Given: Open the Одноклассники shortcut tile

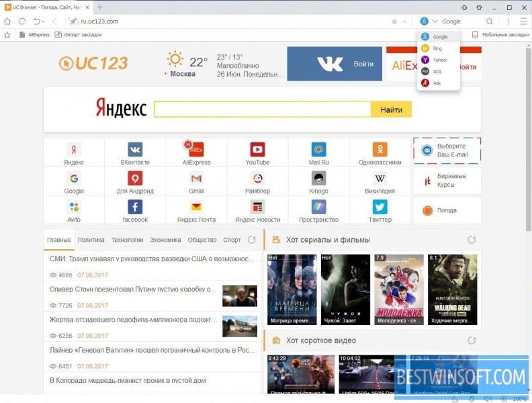Looking at the screenshot, I should coord(380,152).
